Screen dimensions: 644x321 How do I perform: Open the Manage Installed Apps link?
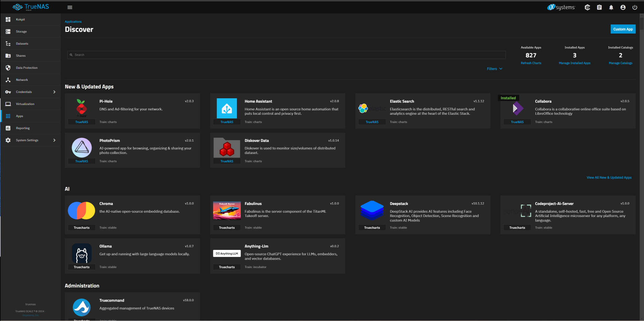574,63
